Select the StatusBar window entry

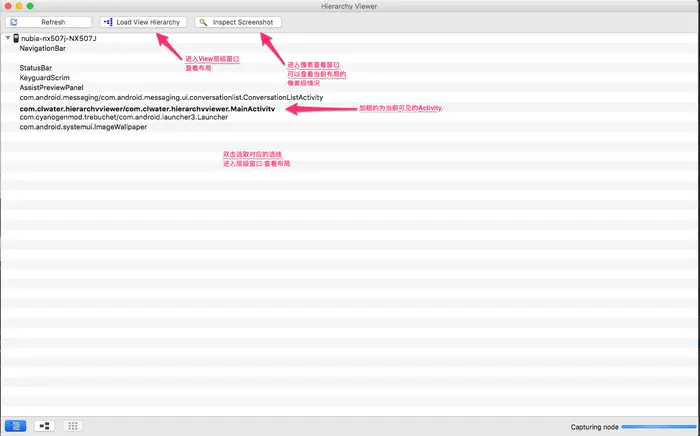click(x=36, y=68)
